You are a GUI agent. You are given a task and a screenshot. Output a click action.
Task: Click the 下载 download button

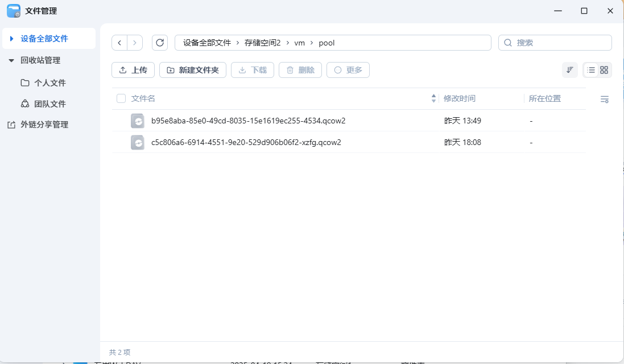[x=253, y=70]
